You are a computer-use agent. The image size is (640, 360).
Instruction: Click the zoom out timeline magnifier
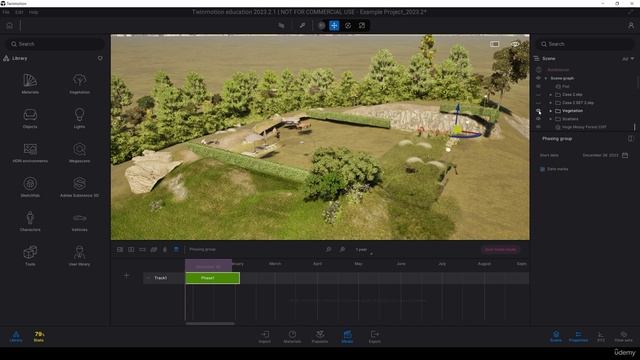(329, 249)
